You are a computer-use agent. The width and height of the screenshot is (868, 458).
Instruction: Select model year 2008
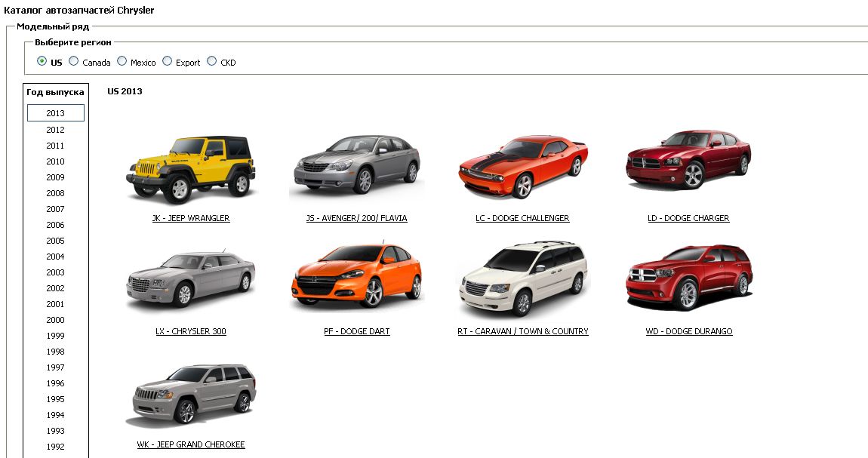click(55, 193)
